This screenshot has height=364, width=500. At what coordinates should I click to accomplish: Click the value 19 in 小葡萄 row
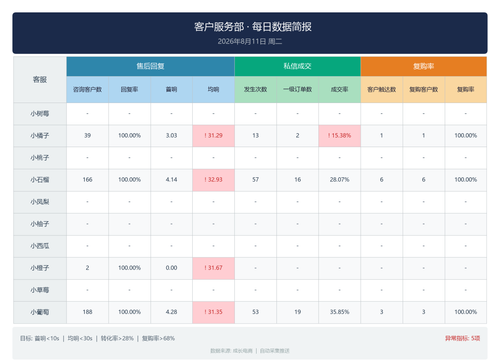(297, 312)
